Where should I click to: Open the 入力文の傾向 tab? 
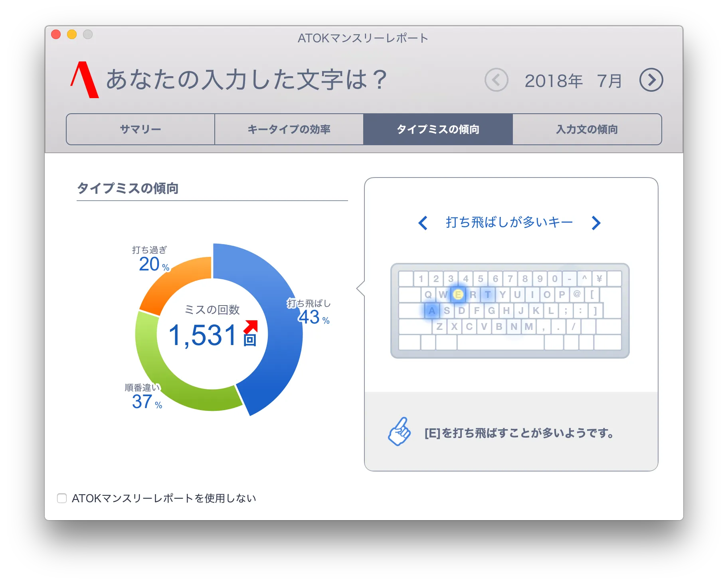[587, 129]
